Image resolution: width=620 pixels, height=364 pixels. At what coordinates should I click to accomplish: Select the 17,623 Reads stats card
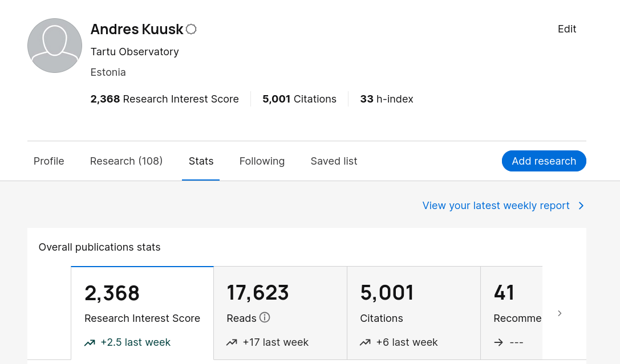coord(280,313)
